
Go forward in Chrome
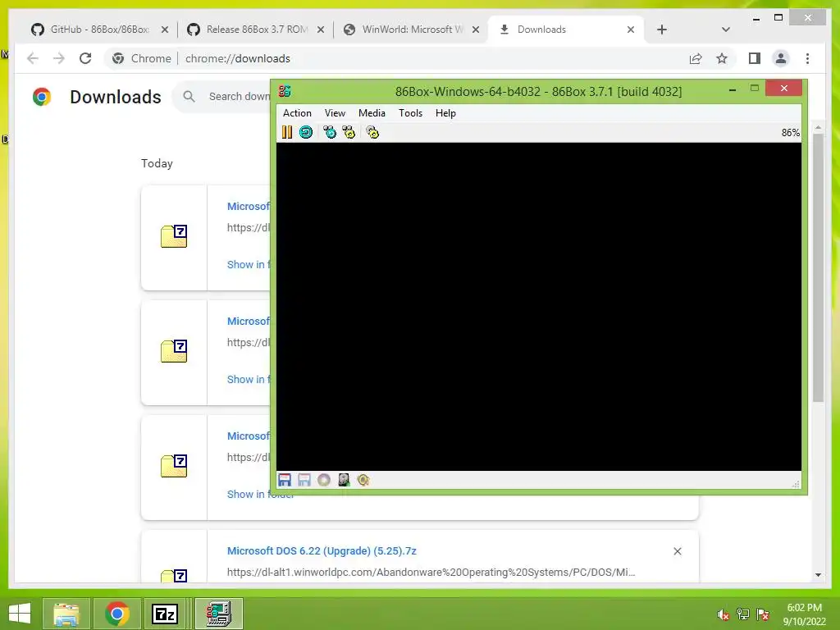click(59, 58)
